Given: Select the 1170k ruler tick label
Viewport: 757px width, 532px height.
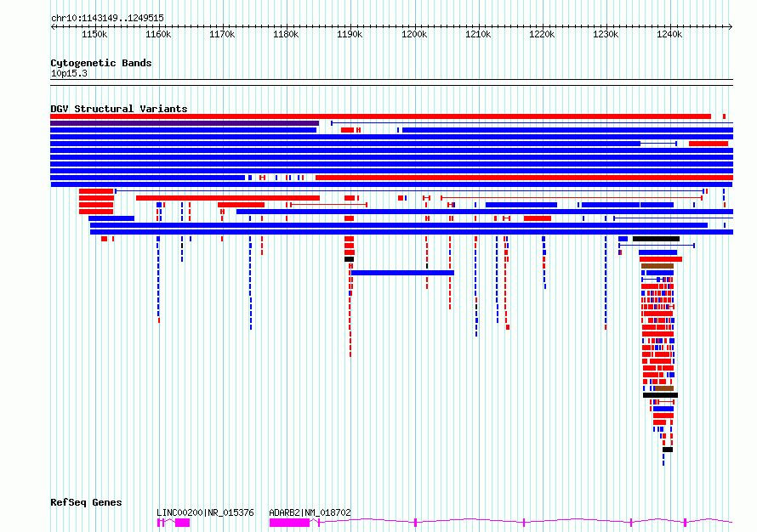Looking at the screenshot, I should click(222, 35).
